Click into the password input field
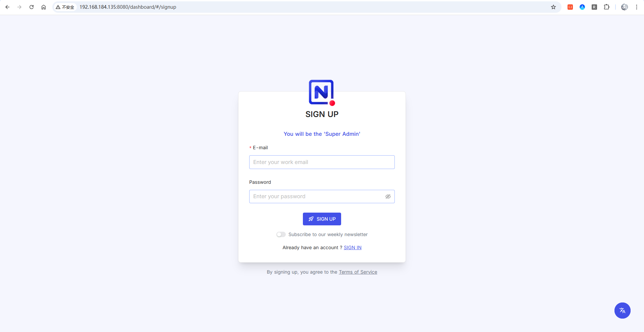Viewport: 644px width, 332px height. click(x=315, y=197)
